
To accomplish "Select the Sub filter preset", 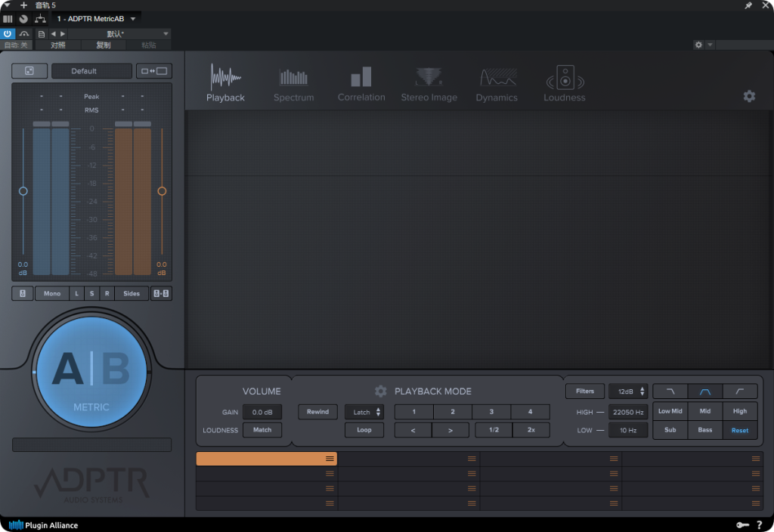I will (670, 430).
